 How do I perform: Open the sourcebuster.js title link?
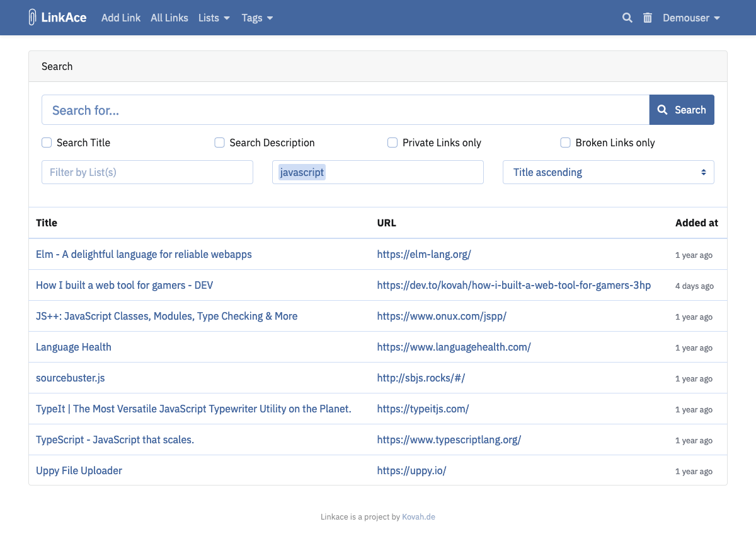(x=71, y=378)
